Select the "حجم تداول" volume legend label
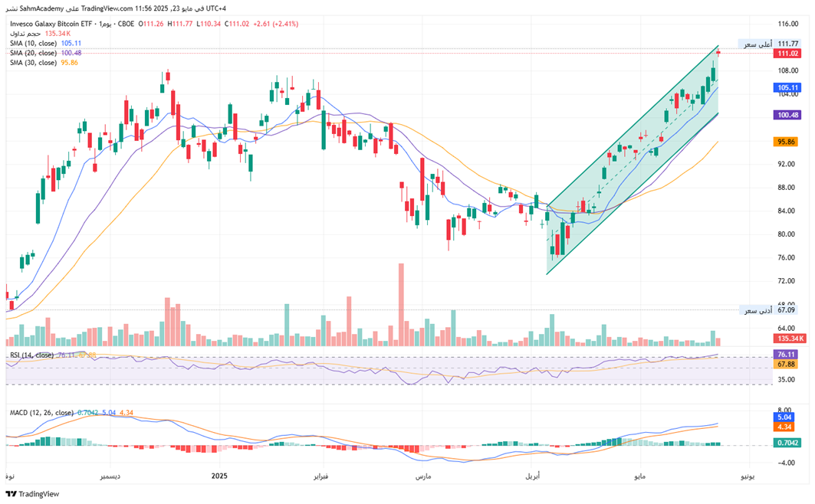The image size is (815, 504). pyautogui.click(x=25, y=34)
